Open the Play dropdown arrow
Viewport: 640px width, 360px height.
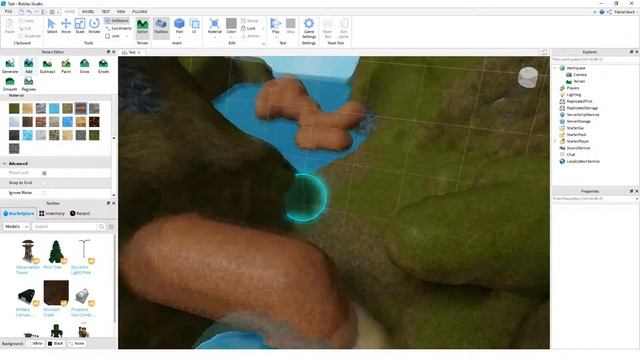coord(276,37)
